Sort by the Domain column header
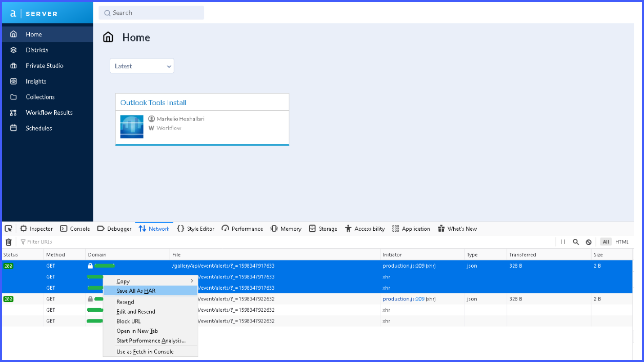644x362 pixels. [x=128, y=255]
